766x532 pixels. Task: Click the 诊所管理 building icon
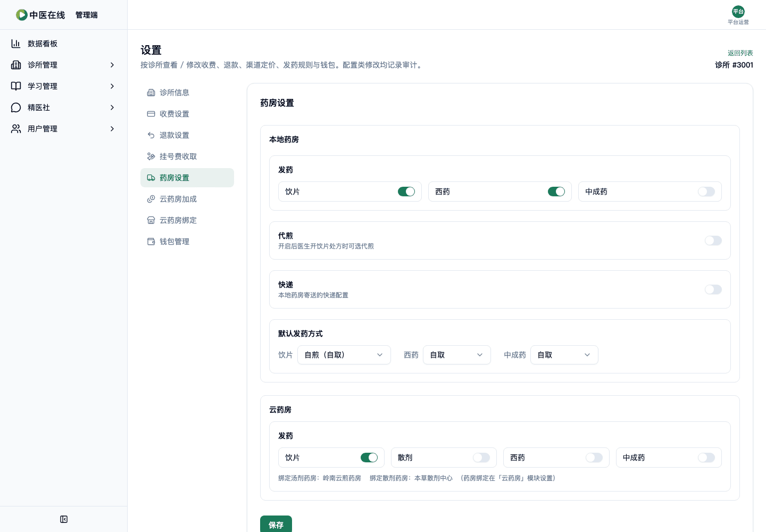[x=16, y=65]
